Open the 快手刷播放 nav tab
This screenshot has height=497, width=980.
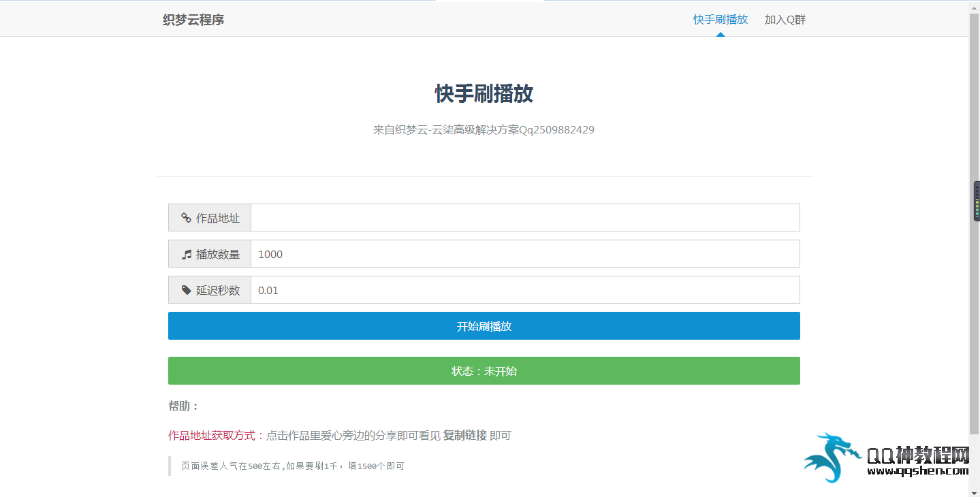point(721,19)
